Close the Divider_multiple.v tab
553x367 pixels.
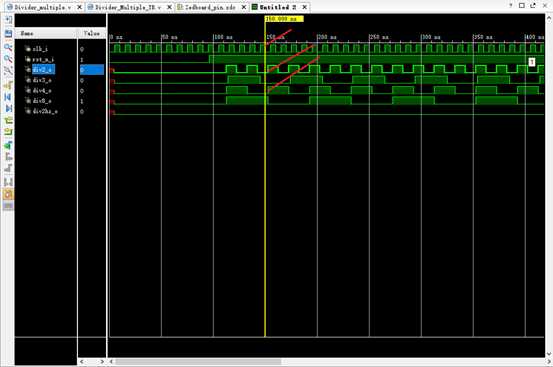click(x=79, y=7)
